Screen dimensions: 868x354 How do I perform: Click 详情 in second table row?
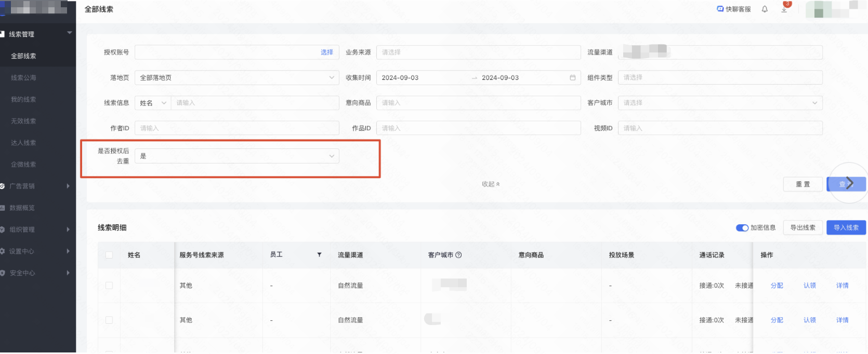tap(842, 320)
